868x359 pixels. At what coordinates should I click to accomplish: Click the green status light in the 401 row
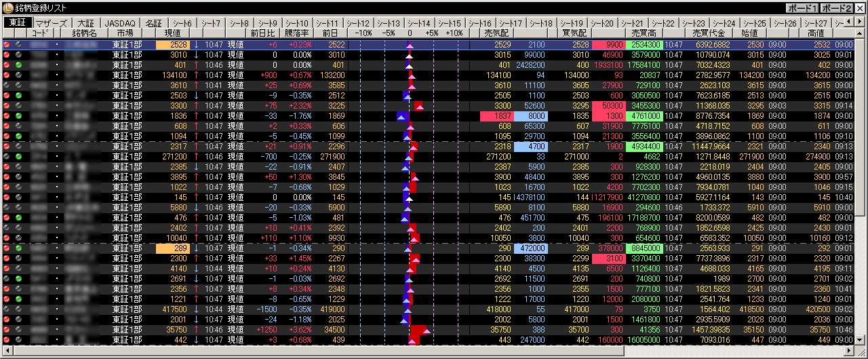(18, 65)
